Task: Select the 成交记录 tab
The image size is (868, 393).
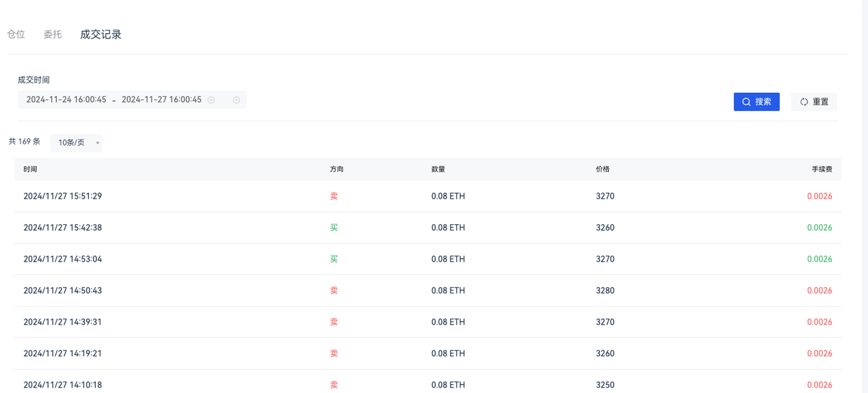Action: (101, 35)
